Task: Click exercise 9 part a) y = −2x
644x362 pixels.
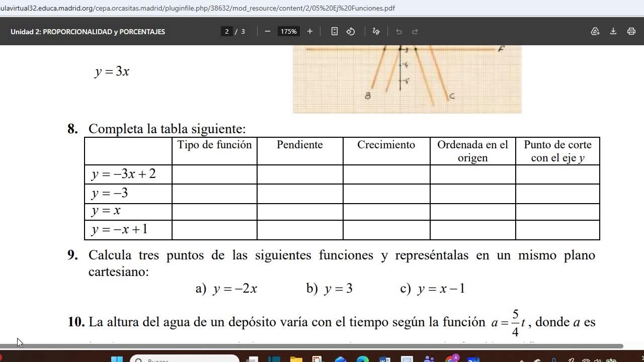Action: click(226, 289)
